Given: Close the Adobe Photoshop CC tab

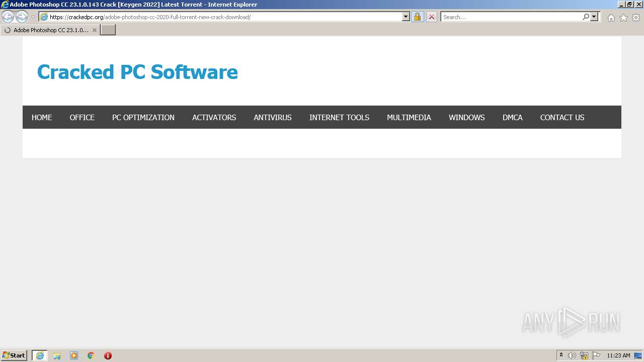Looking at the screenshot, I should point(94,30).
